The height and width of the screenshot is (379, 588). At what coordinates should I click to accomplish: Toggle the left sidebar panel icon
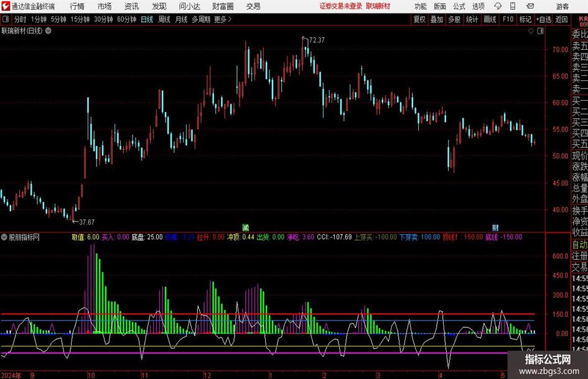[x=6, y=19]
